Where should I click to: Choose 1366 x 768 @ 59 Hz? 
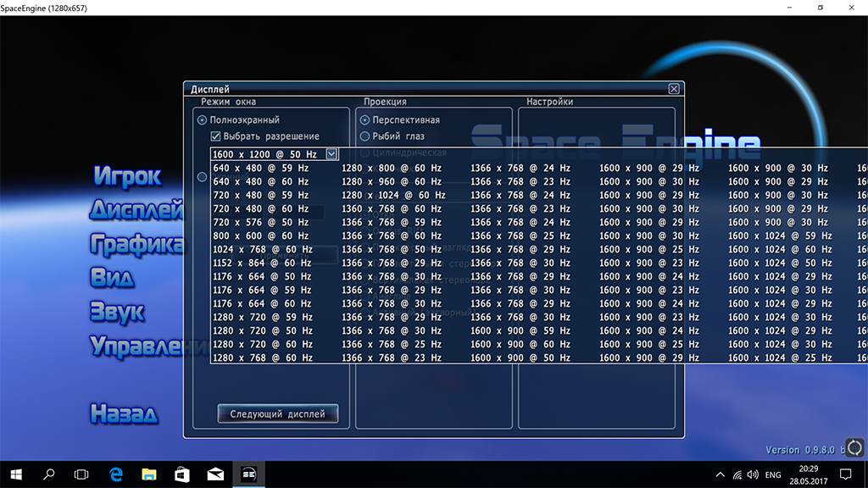click(392, 222)
